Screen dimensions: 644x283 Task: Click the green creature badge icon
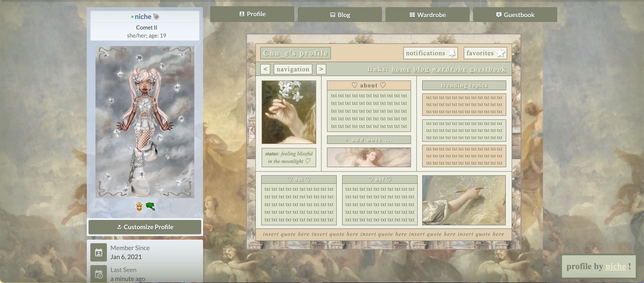[150, 207]
